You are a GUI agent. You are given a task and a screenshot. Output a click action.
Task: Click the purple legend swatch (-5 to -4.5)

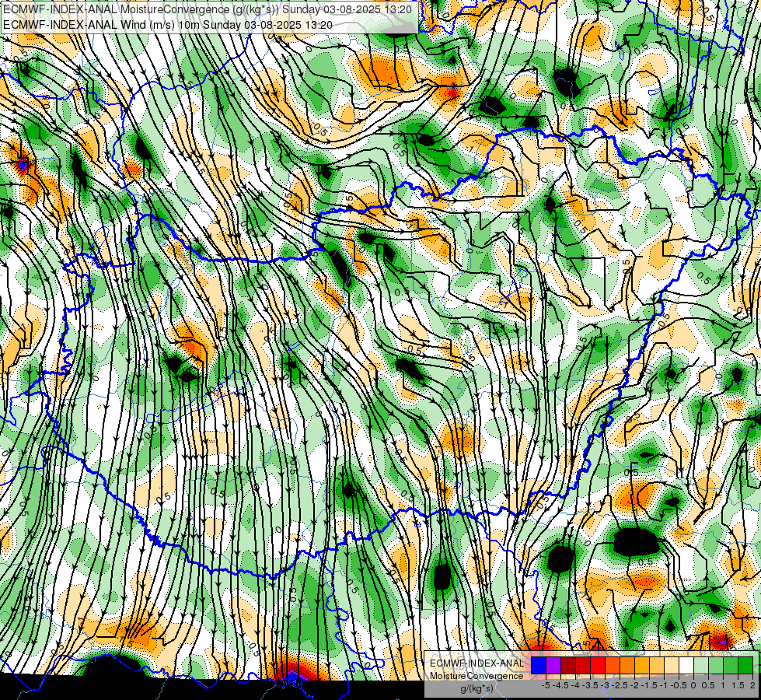553,666
